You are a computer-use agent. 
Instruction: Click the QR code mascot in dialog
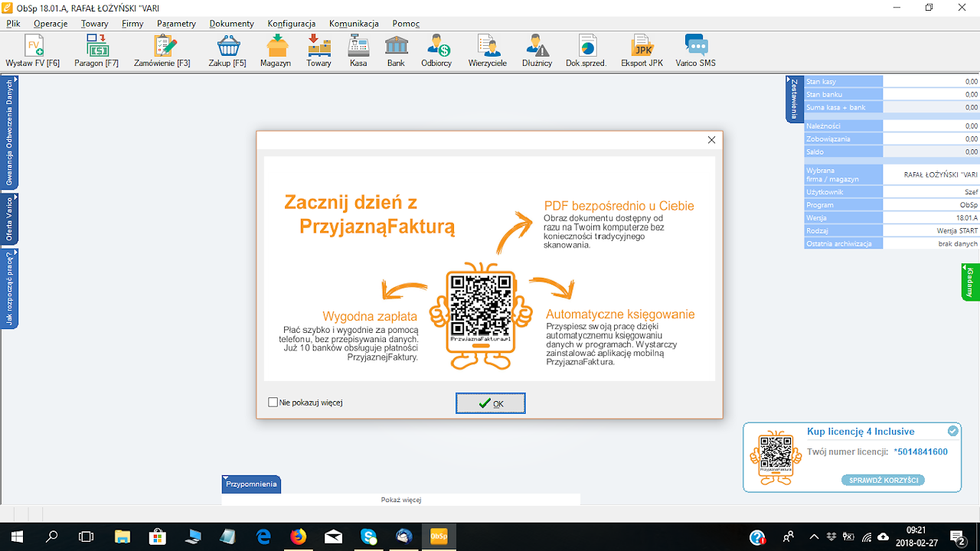480,315
